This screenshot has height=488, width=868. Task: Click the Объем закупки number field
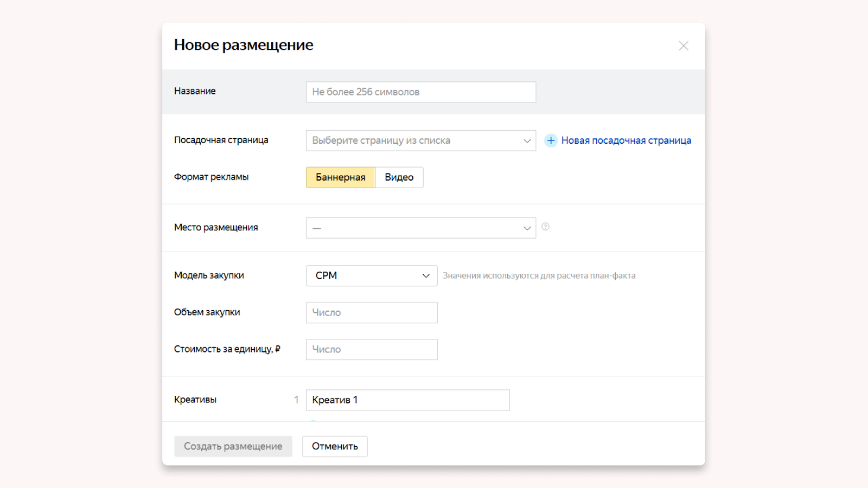(x=372, y=313)
